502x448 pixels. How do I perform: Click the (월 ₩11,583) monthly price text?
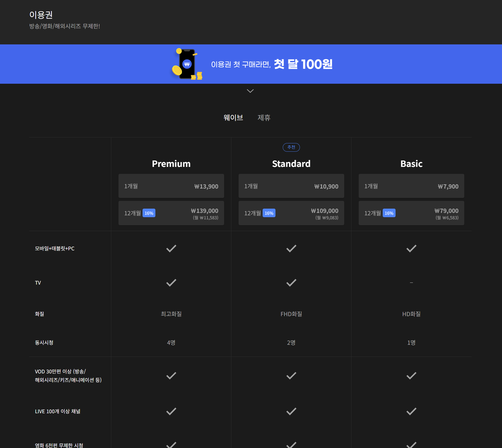click(205, 218)
